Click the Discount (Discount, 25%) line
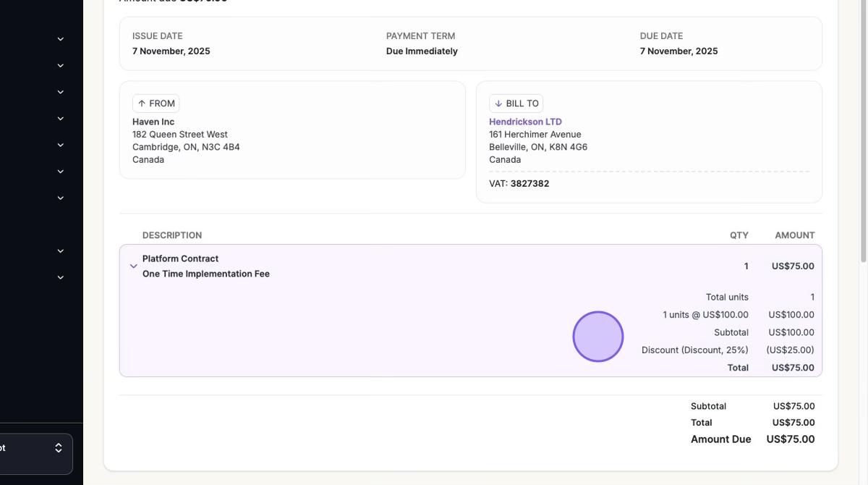 point(694,350)
